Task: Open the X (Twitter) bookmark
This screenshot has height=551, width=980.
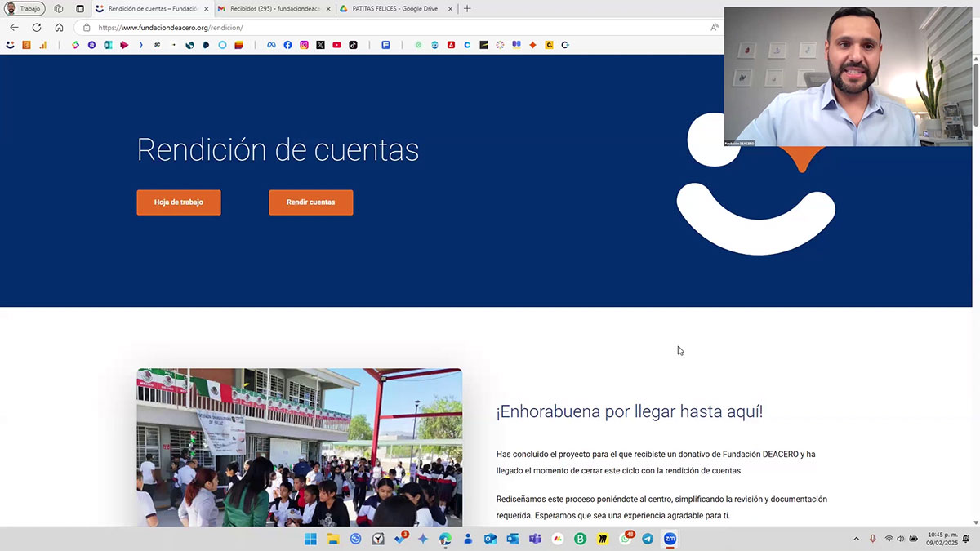Action: pos(320,45)
